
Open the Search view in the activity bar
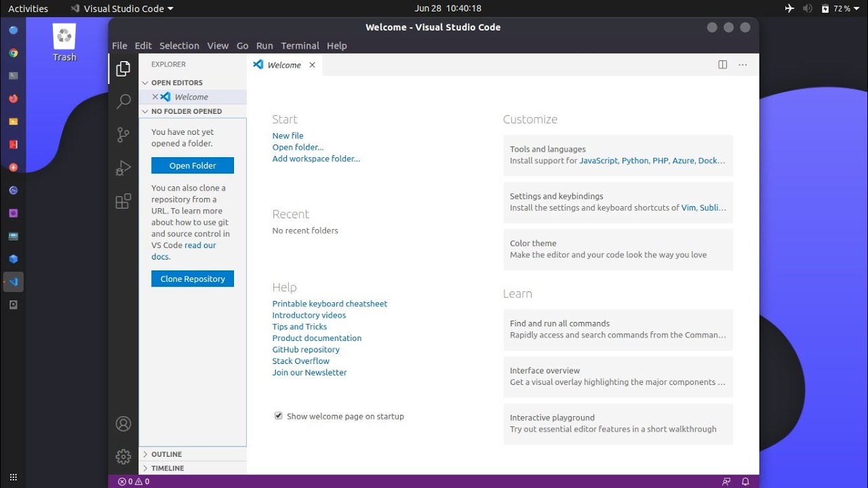(x=123, y=102)
